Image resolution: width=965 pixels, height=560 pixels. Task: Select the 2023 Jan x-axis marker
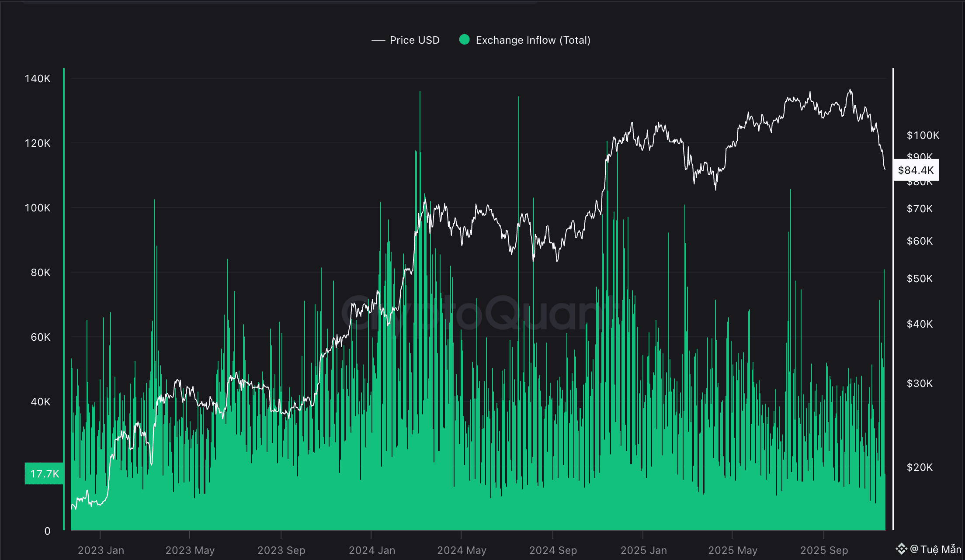coord(101,550)
